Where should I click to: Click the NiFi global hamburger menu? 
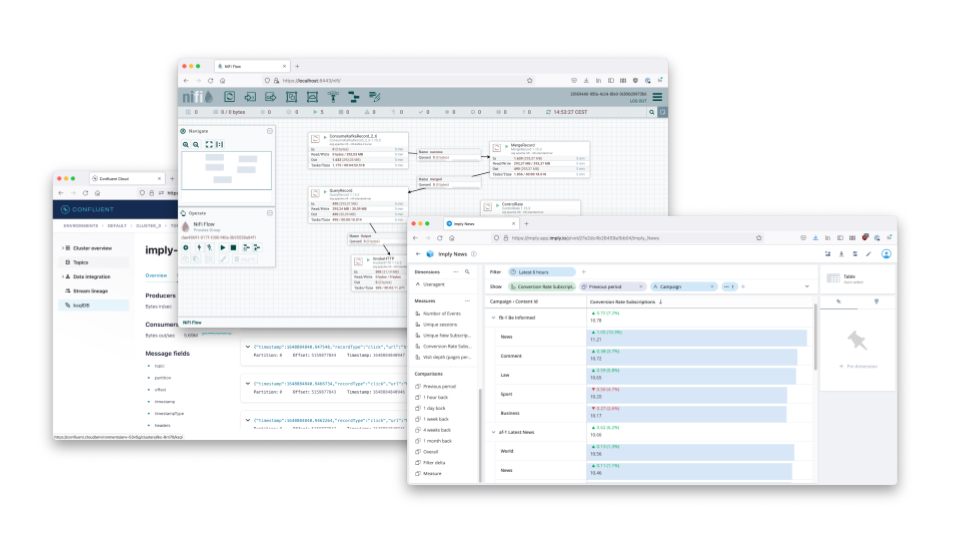[657, 97]
